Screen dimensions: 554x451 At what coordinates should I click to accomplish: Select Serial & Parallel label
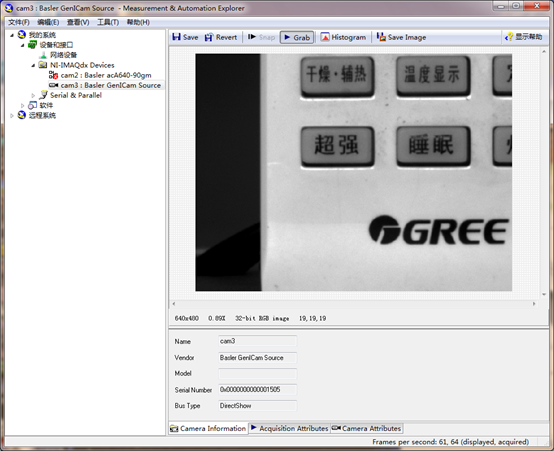tap(76, 95)
